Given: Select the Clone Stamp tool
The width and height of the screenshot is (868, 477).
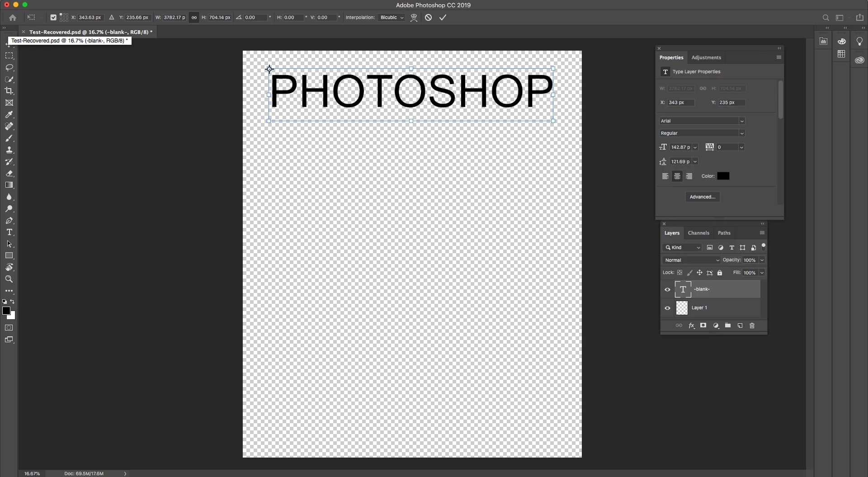Looking at the screenshot, I should [9, 150].
